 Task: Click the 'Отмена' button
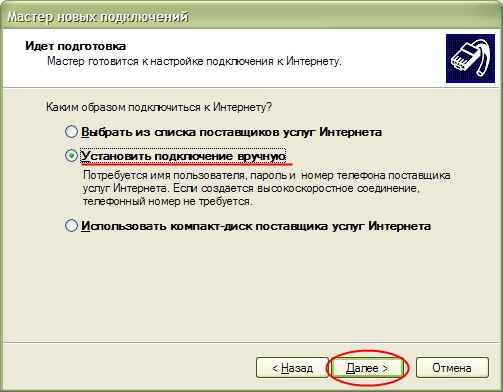click(x=452, y=368)
